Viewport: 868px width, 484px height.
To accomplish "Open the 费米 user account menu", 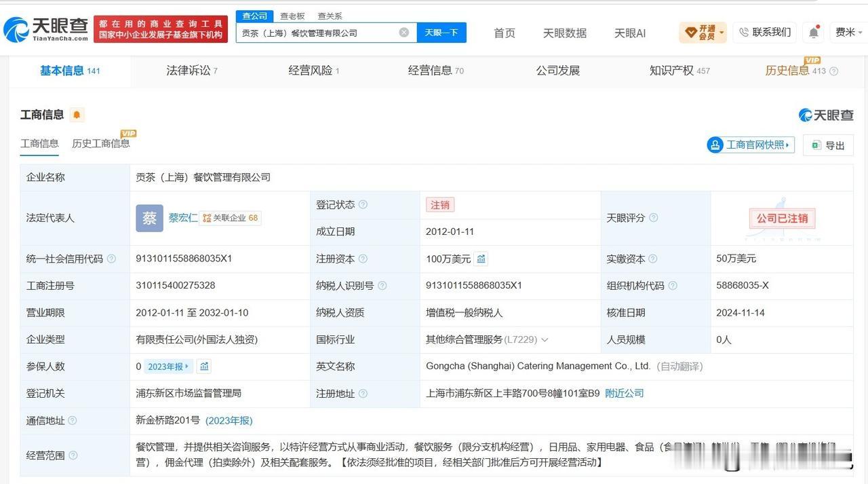I will click(x=849, y=32).
